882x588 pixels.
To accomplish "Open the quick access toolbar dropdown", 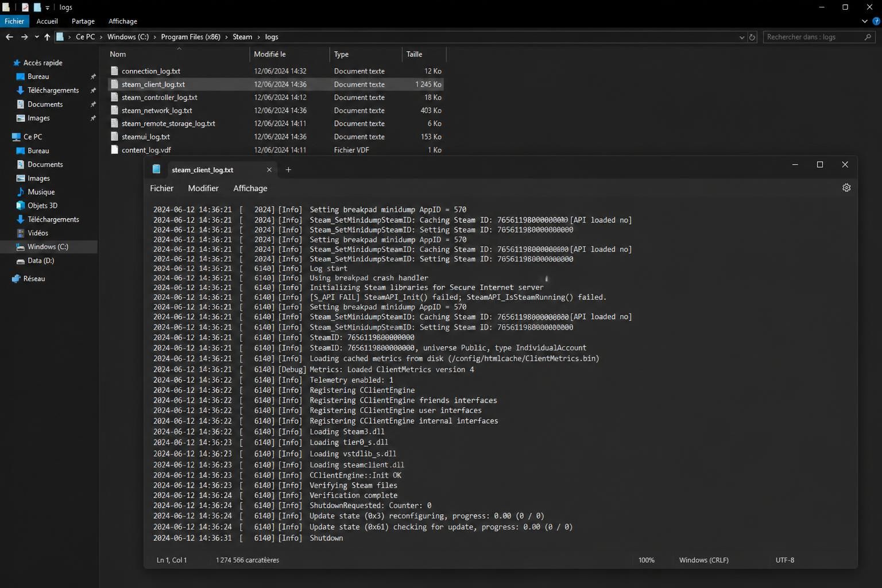I will click(x=48, y=7).
